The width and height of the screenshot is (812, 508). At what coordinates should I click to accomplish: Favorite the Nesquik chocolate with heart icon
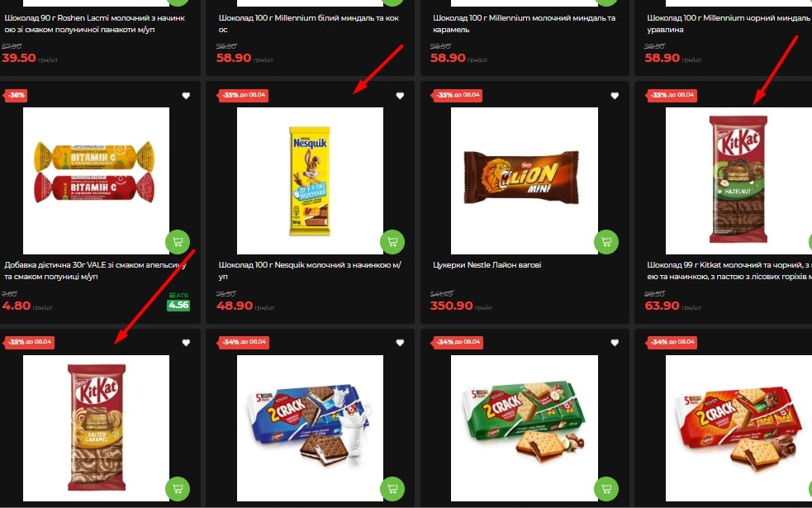(400, 95)
